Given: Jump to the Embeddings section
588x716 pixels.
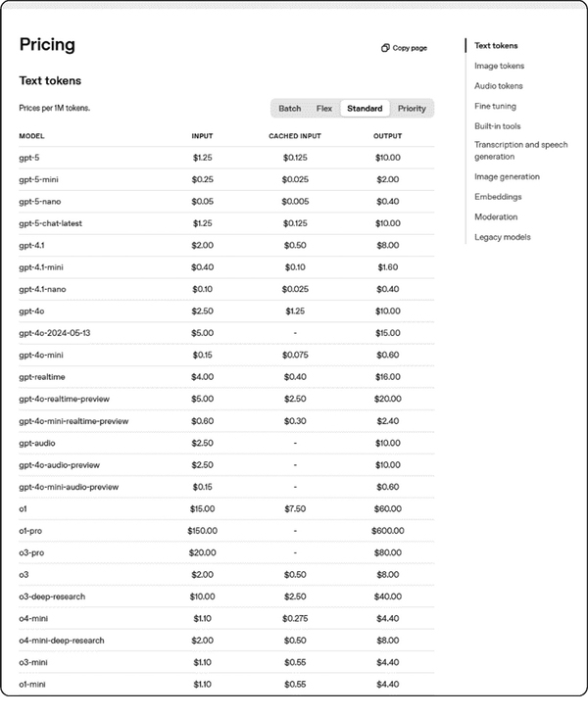Looking at the screenshot, I should pos(498,197).
